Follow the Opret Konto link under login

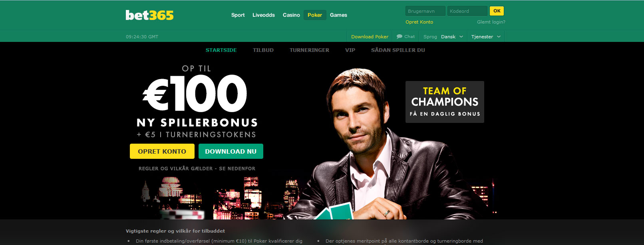(419, 22)
